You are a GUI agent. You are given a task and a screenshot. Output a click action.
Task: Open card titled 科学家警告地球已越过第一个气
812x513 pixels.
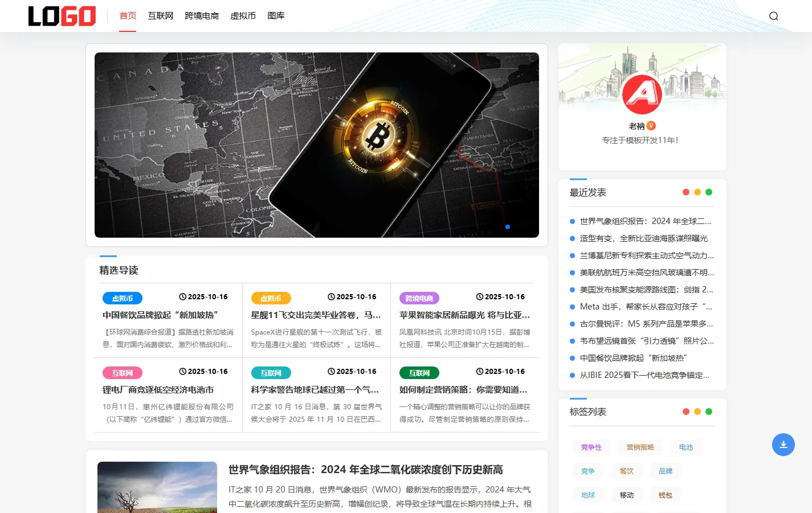pos(315,390)
